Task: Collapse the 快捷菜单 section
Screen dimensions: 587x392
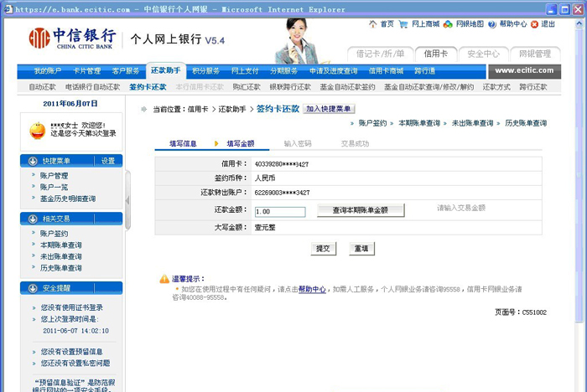Action: (x=33, y=161)
